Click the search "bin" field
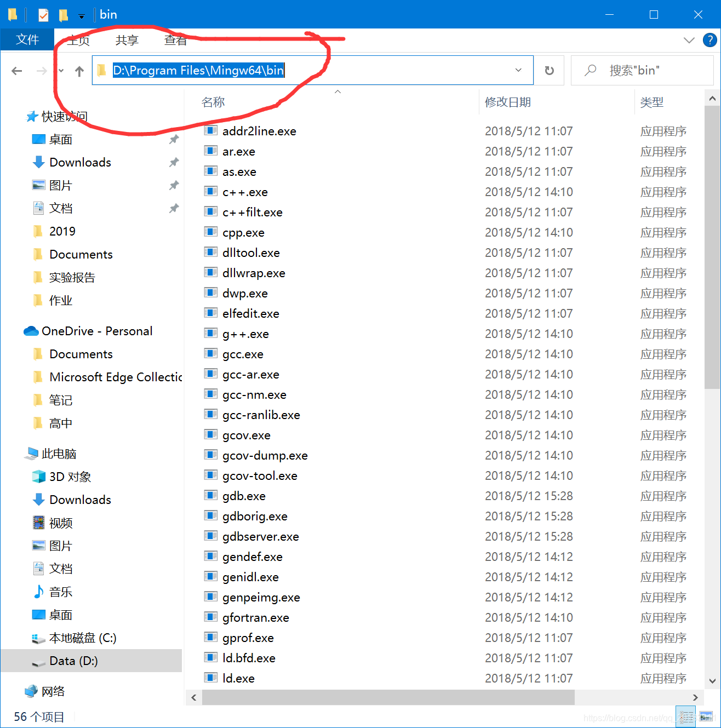 [642, 70]
